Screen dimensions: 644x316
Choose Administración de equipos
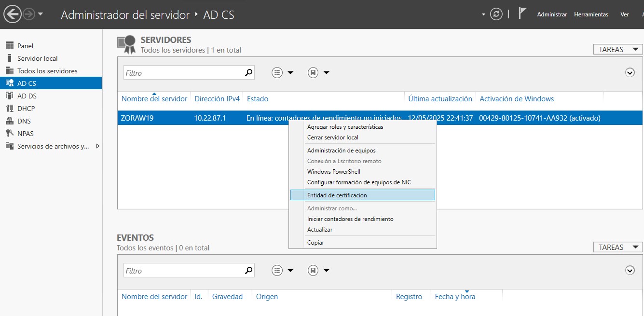tap(342, 151)
